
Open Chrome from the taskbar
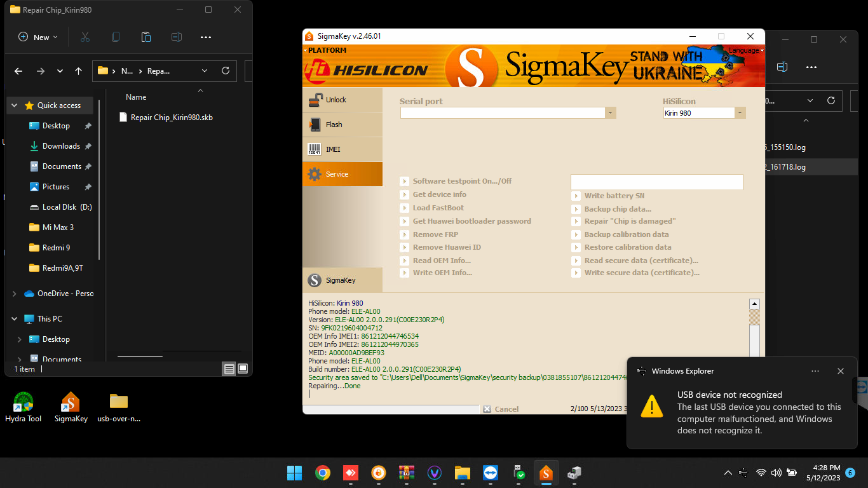coord(323,473)
